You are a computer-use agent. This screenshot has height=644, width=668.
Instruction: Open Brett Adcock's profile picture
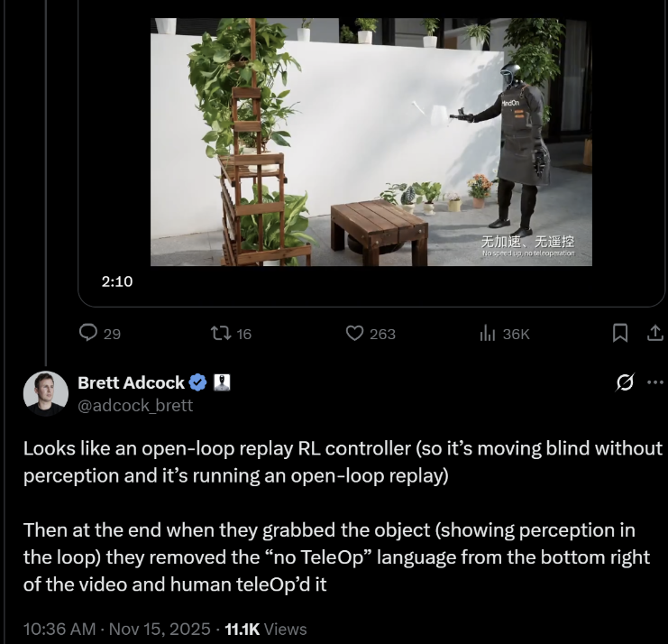[46, 393]
